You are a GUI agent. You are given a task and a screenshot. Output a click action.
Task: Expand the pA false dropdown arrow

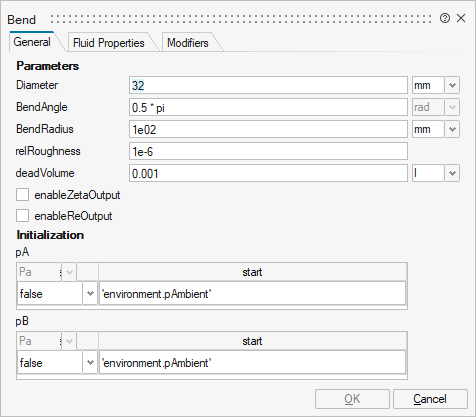pos(90,294)
